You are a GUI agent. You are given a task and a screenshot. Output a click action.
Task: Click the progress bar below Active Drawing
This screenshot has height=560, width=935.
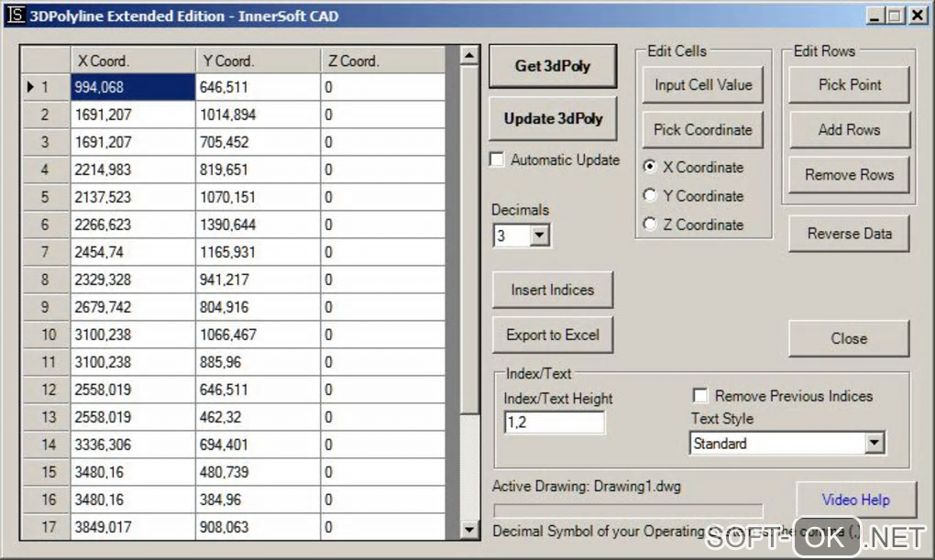pos(628,511)
